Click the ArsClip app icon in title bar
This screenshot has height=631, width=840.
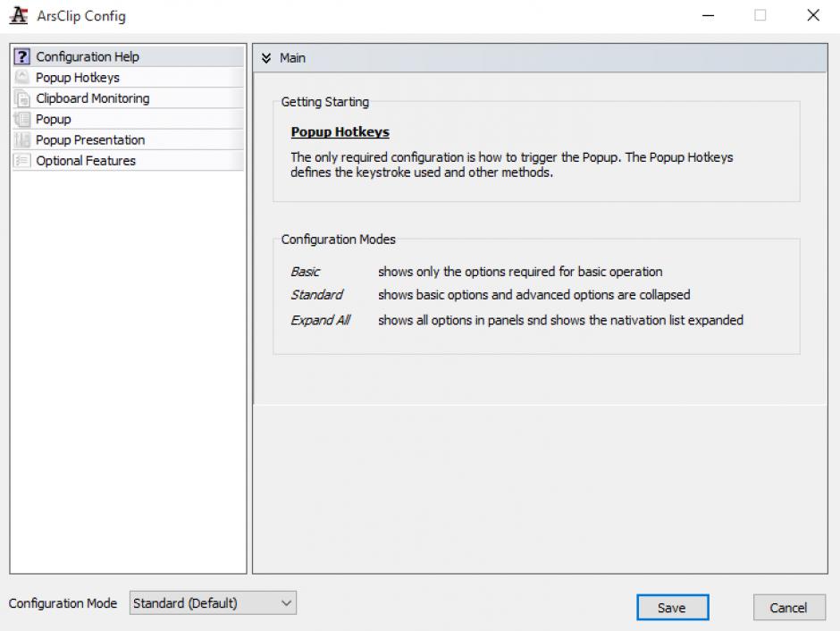tap(19, 15)
